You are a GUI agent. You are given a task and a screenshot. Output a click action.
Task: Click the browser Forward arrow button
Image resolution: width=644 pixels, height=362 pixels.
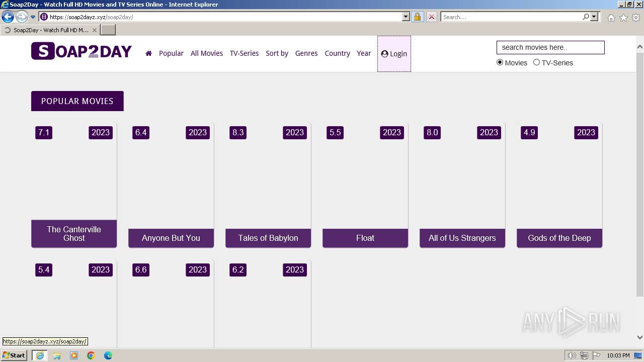[22, 17]
